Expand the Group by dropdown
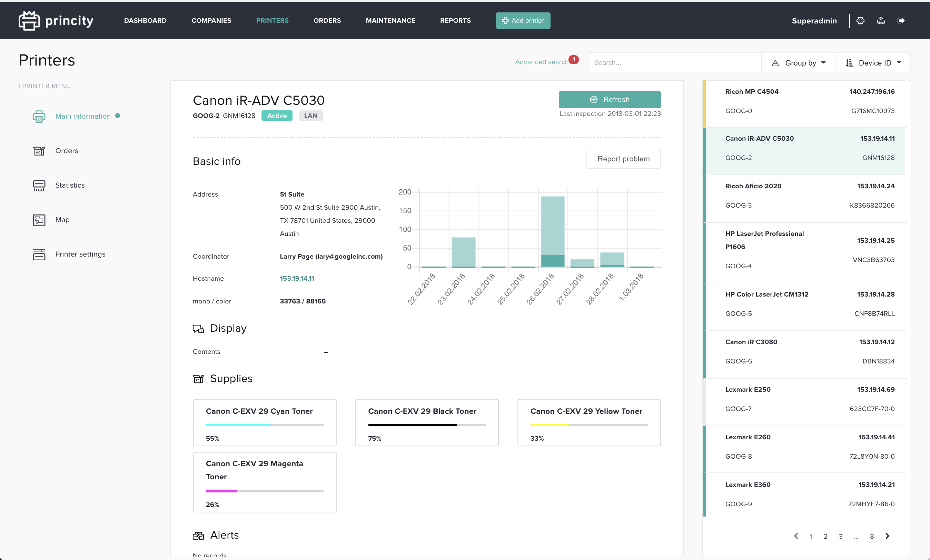The image size is (930, 560). (799, 63)
